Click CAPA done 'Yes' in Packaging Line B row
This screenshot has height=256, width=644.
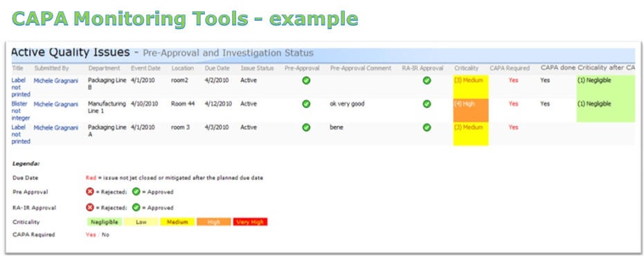pyautogui.click(x=545, y=80)
